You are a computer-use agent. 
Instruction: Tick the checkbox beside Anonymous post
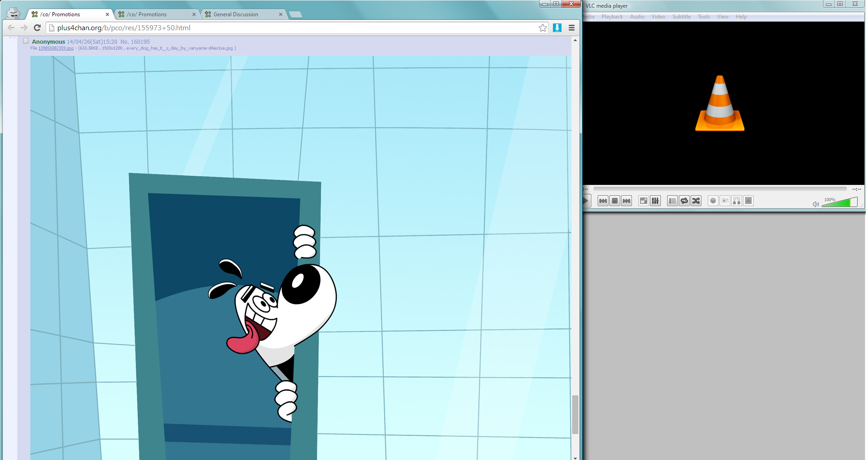[x=26, y=41]
